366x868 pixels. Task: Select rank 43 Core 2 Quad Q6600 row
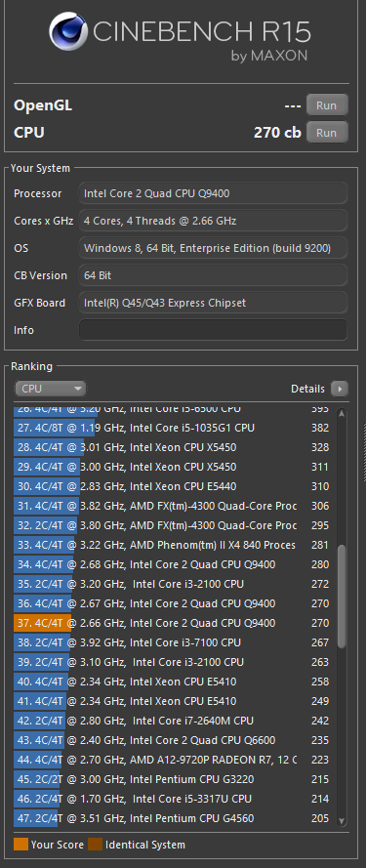click(174, 740)
